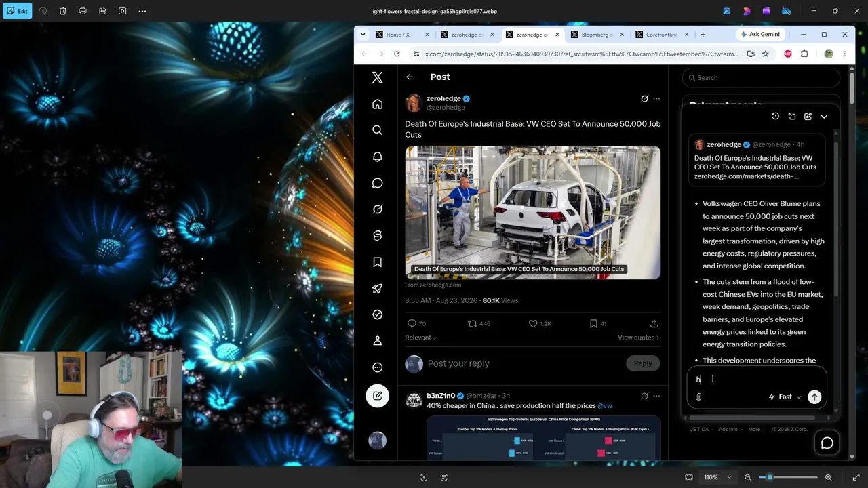Expand the Relevant replies sort dropdown

[x=421, y=338]
